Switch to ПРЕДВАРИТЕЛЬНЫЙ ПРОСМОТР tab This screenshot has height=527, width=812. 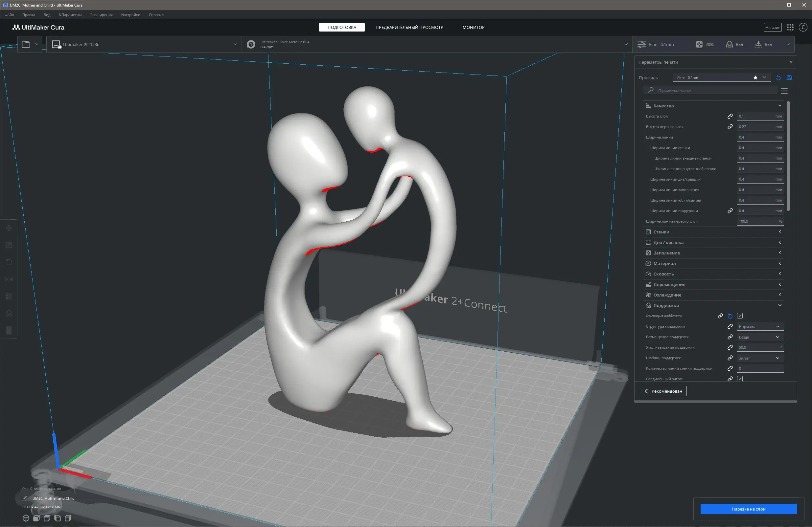pos(409,27)
